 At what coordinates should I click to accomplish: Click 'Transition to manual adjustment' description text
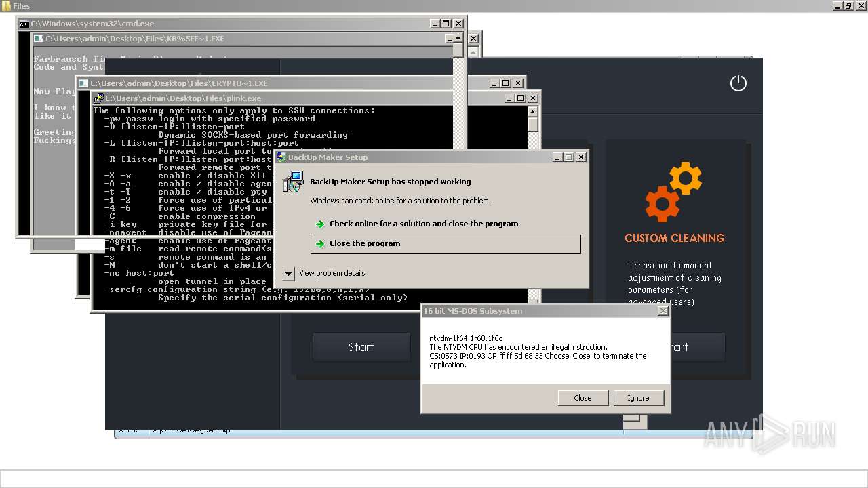[674, 283]
